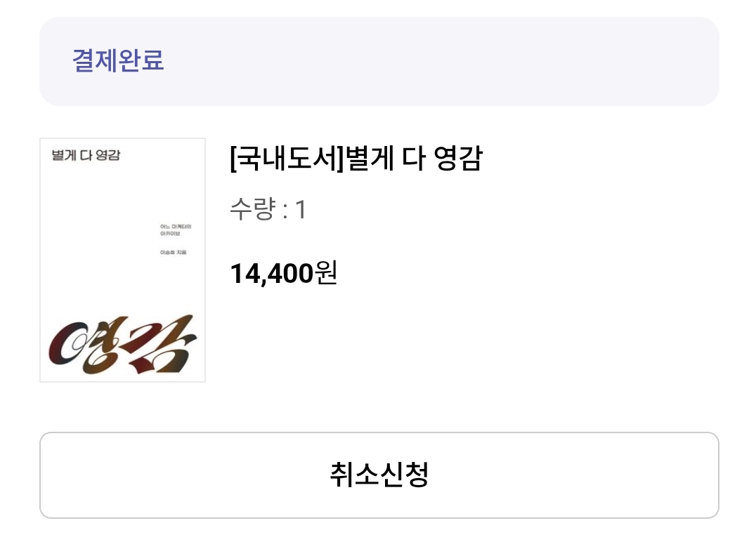This screenshot has height=556, width=756.
Task: Select the 결제완료 status label
Action: pyautogui.click(x=118, y=60)
